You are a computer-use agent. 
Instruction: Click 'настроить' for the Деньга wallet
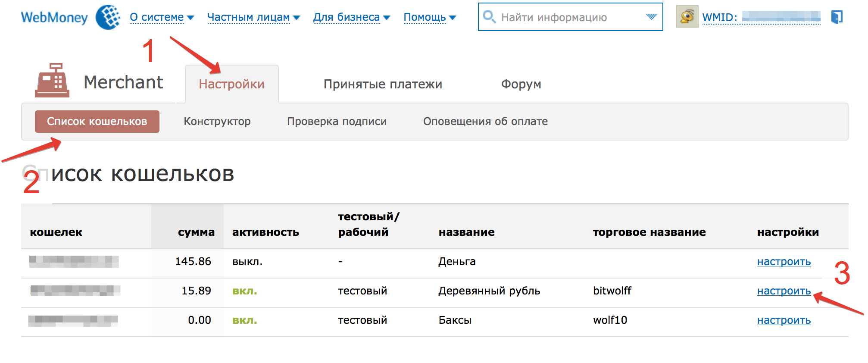(784, 262)
